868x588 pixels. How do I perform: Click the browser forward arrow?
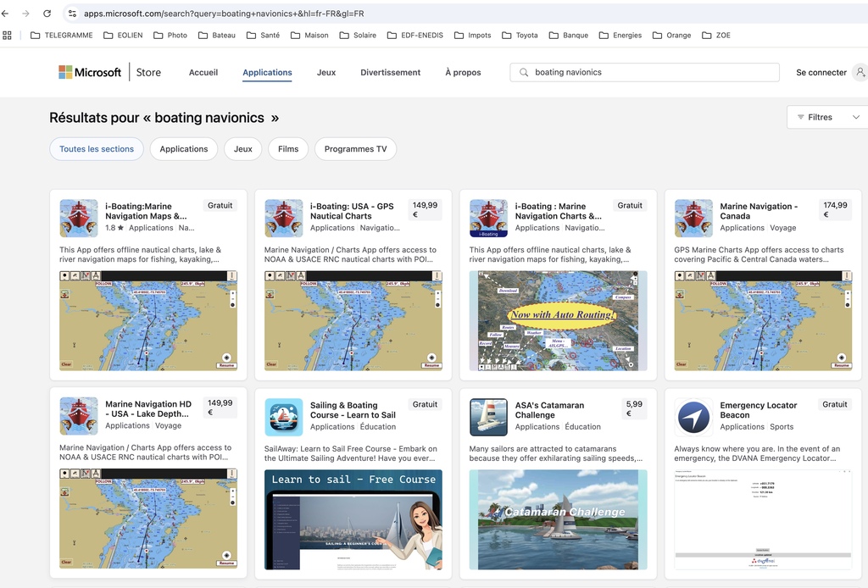tap(25, 14)
